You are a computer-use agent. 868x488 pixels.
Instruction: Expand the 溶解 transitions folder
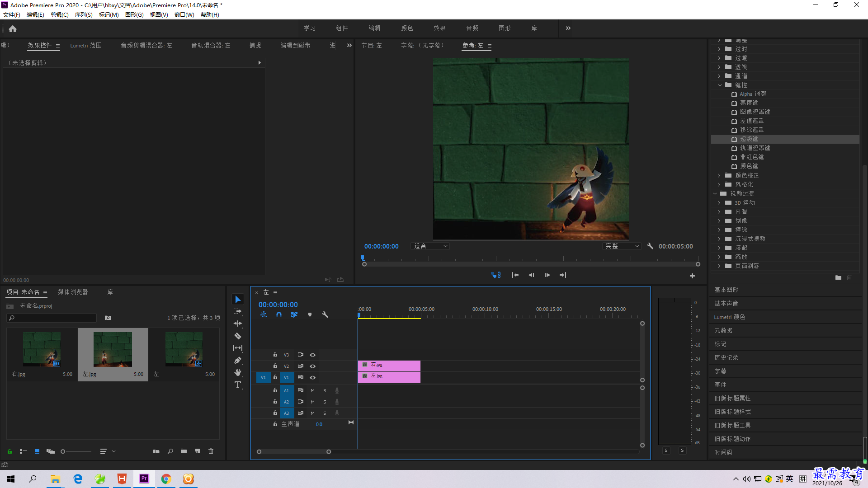pos(719,248)
